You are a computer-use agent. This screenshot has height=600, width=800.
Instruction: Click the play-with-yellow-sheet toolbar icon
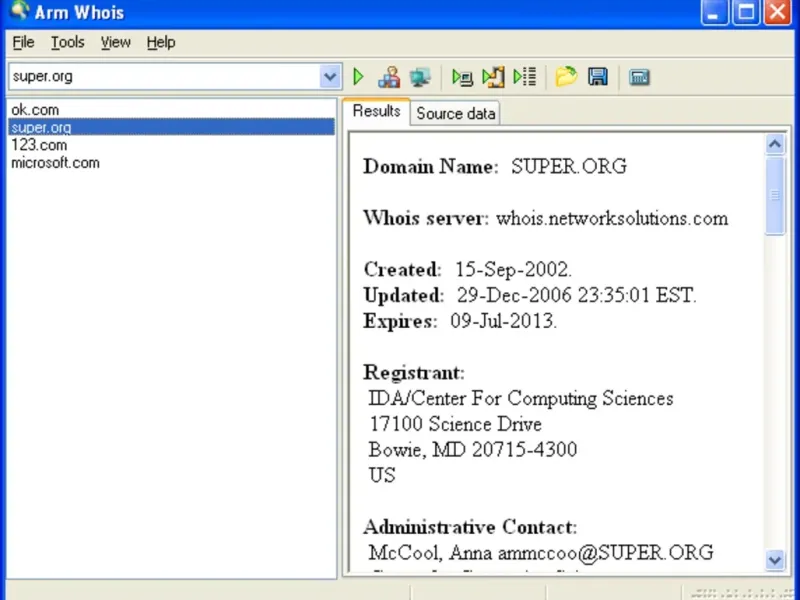[x=493, y=77]
